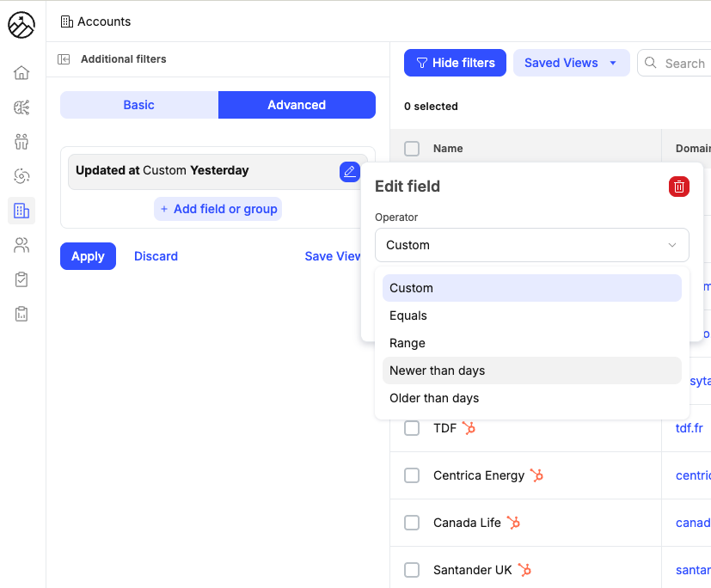This screenshot has height=588, width=711.
Task: Click the Add field or group button
Action: (218, 209)
